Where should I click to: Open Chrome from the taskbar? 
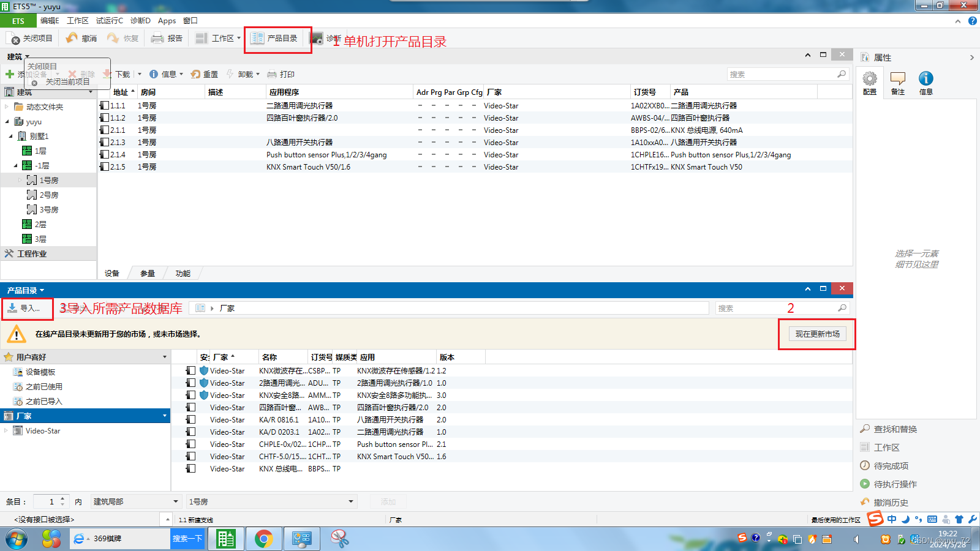click(x=264, y=539)
